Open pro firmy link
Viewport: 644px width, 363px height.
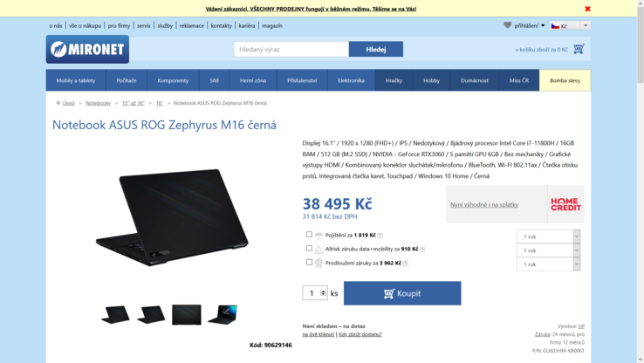119,25
